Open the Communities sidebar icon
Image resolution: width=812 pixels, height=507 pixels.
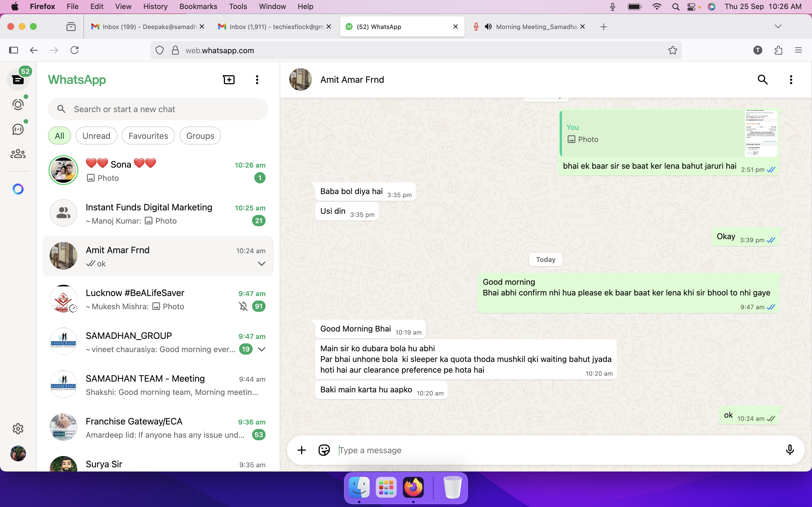(18, 154)
